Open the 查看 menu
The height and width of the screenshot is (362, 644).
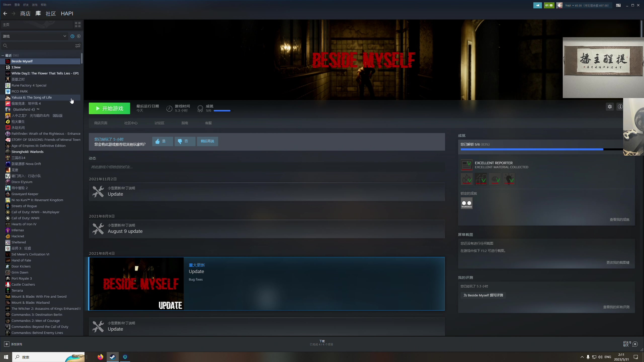click(x=17, y=5)
